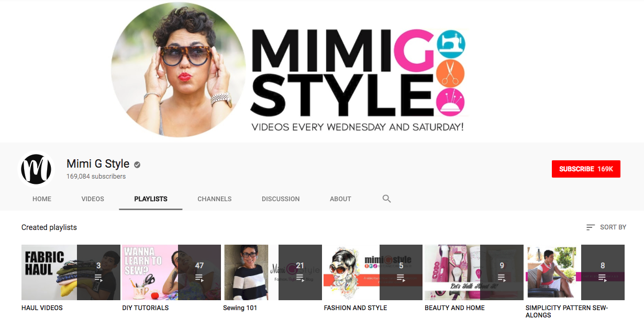Click playlist icon on SIMPLICITY PATTERN thumbnail
The image size is (644, 329).
[x=603, y=278]
